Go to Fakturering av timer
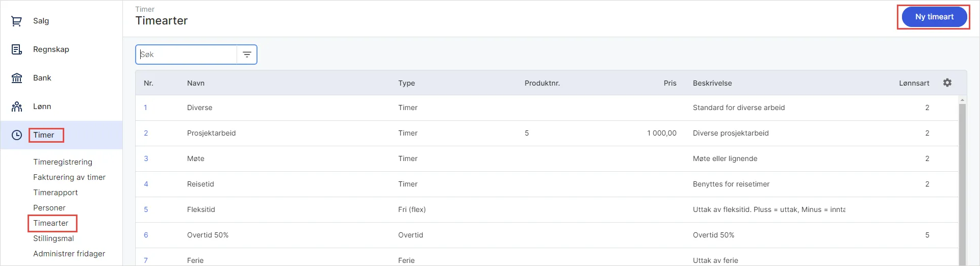The width and height of the screenshot is (980, 266). tap(69, 177)
